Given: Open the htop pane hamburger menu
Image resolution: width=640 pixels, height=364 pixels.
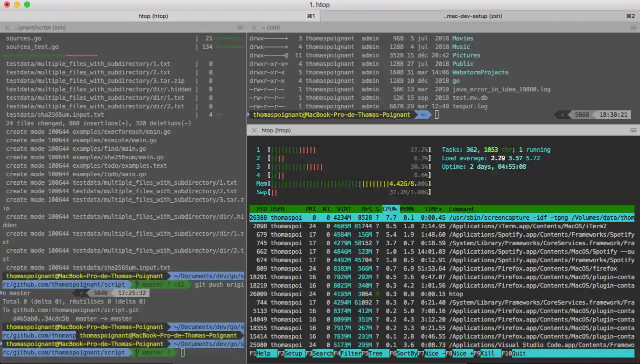Looking at the screenshot, I should tap(633, 130).
